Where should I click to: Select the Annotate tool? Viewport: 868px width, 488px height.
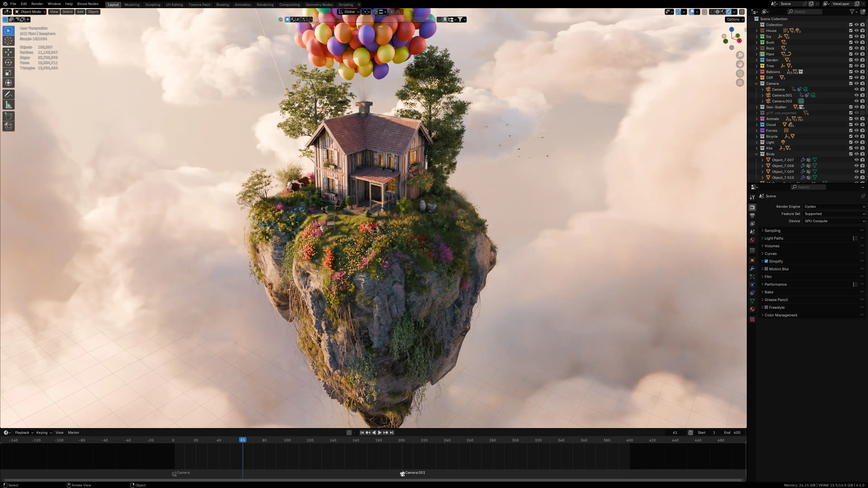click(8, 95)
